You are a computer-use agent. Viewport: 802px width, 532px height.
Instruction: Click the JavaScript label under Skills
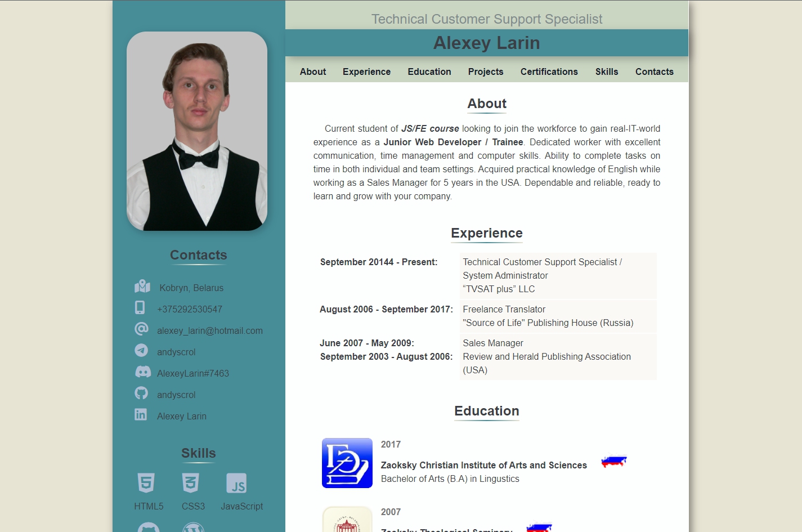242,506
